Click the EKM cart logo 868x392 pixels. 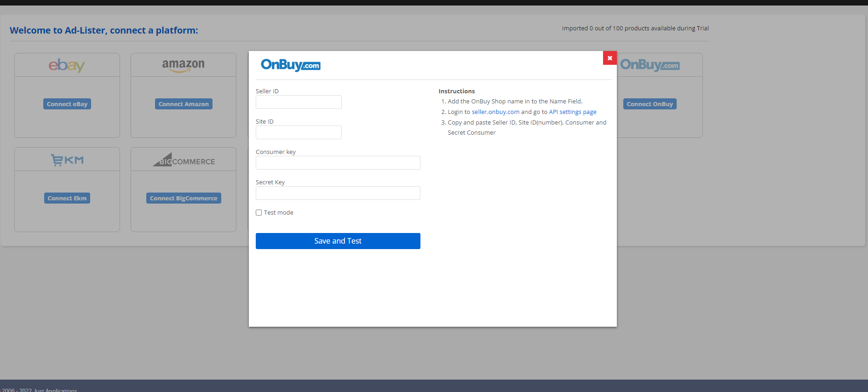coord(67,160)
